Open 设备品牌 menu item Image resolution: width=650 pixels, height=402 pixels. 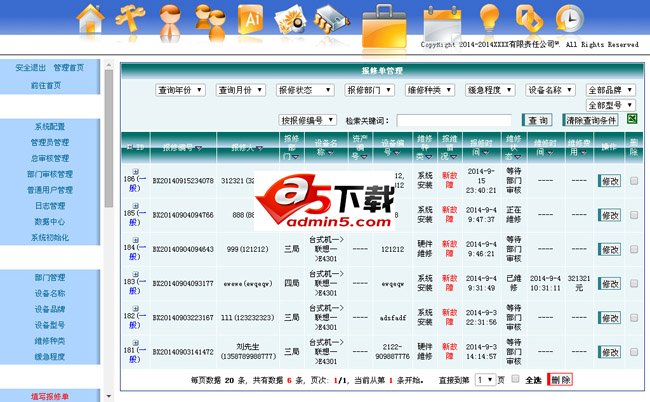tap(50, 309)
